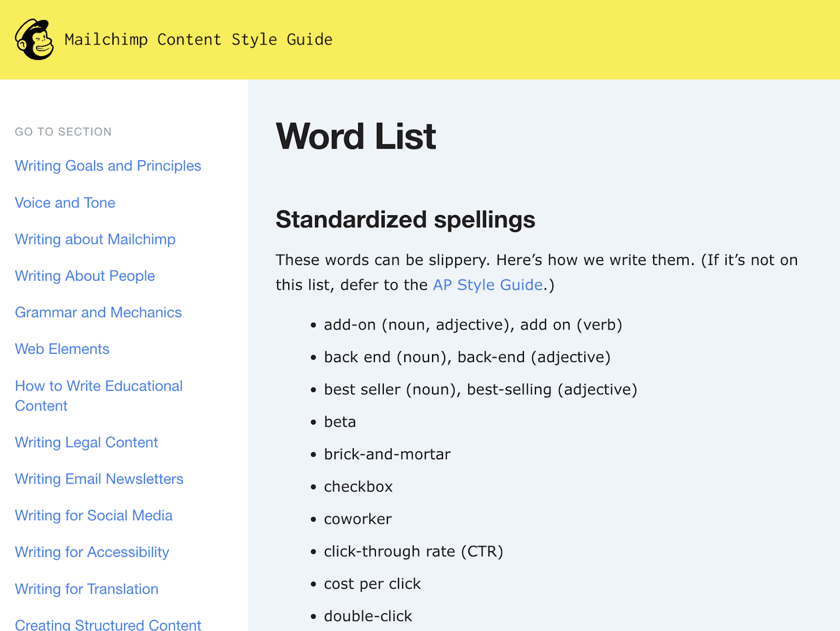This screenshot has width=840, height=631.
Task: Click the word beta in the list
Action: pyautogui.click(x=340, y=422)
